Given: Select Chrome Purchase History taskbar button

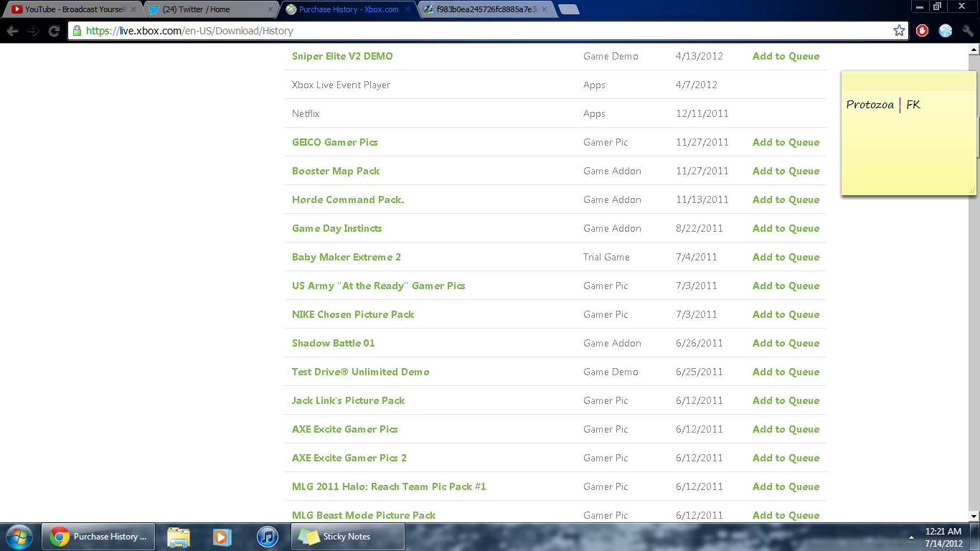Looking at the screenshot, I should tap(98, 537).
